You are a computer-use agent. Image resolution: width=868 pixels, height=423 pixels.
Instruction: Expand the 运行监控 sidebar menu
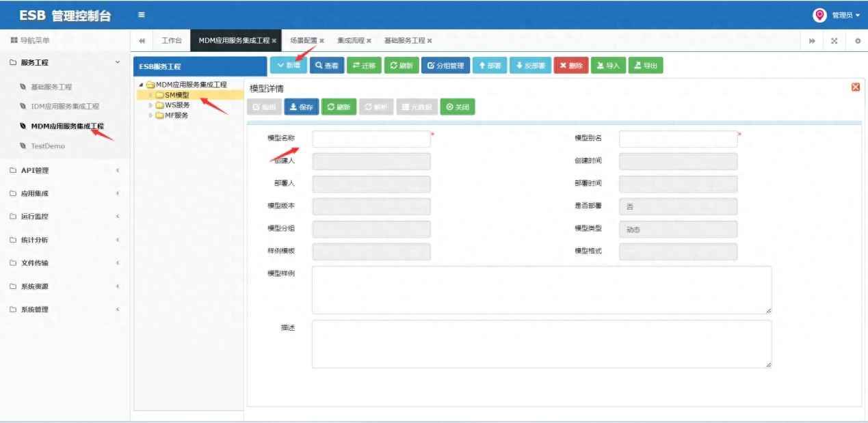click(65, 217)
